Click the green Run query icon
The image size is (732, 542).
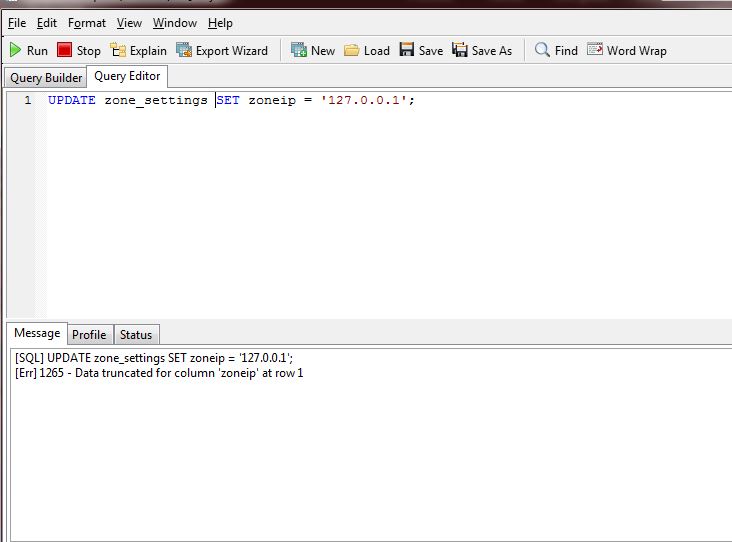16,50
